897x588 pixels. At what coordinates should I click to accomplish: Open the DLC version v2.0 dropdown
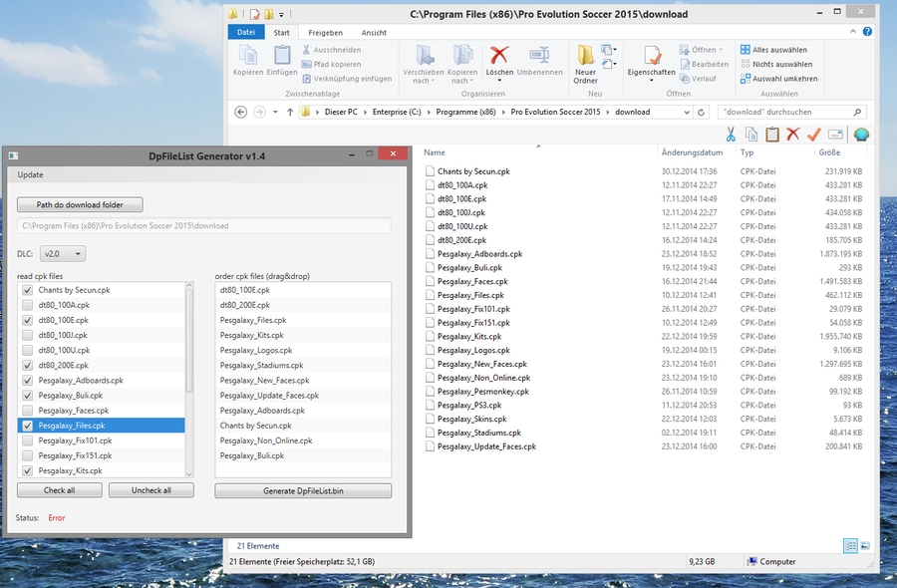(64, 254)
